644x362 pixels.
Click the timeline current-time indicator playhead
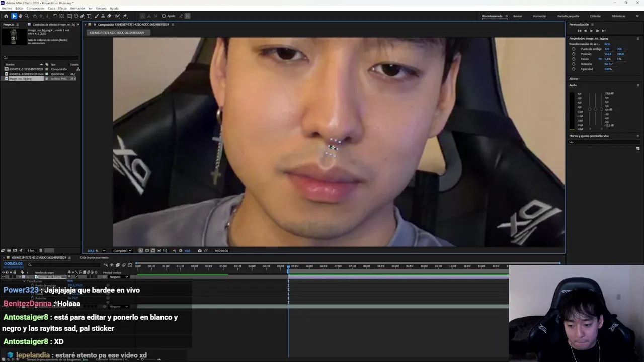[x=288, y=266]
